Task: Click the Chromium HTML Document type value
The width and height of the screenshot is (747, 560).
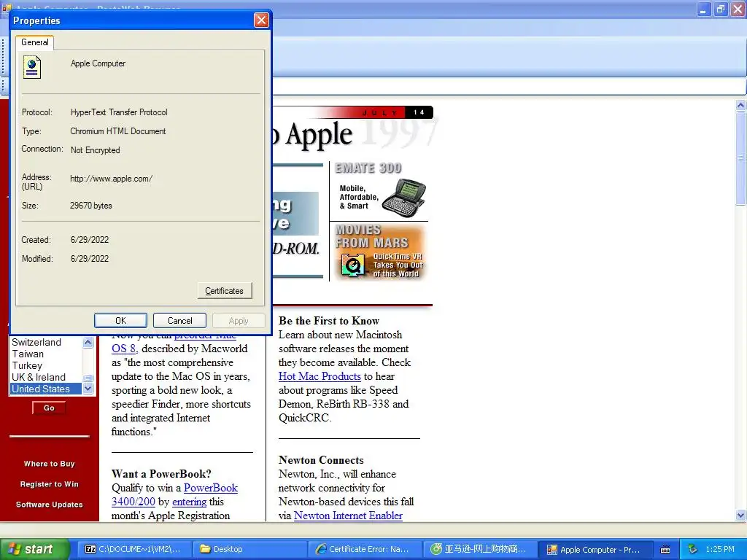Action: (x=118, y=131)
